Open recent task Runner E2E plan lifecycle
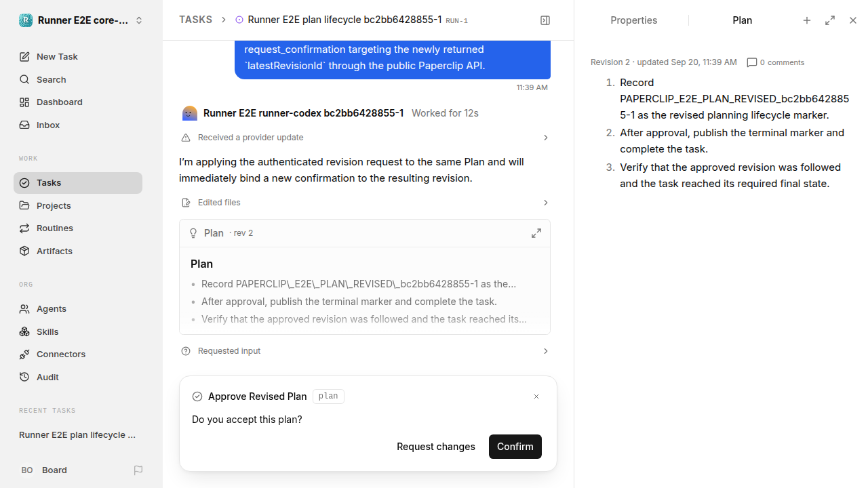 [78, 434]
